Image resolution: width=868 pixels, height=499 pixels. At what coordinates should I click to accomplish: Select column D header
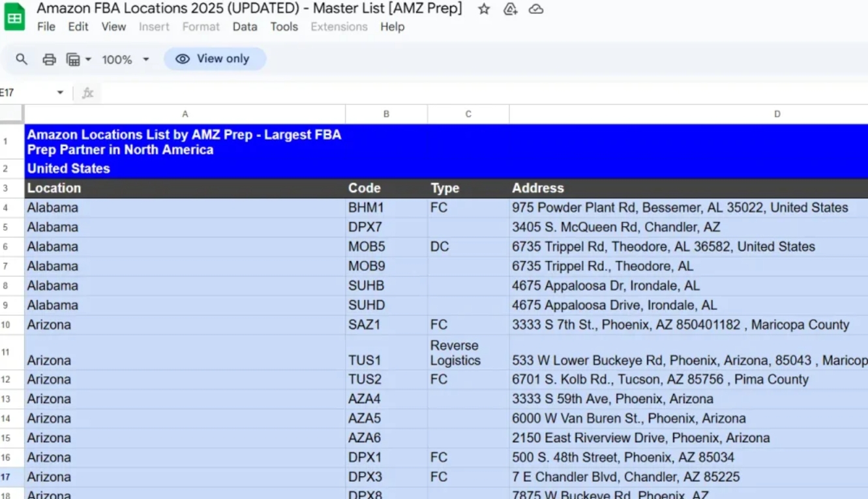(689, 114)
